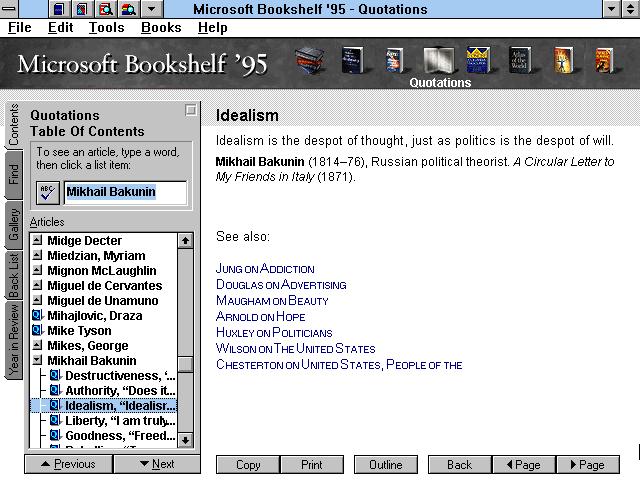Image resolution: width=640 pixels, height=480 pixels.
Task: Click the Articles list scrollbar thumb
Action: coord(185,364)
